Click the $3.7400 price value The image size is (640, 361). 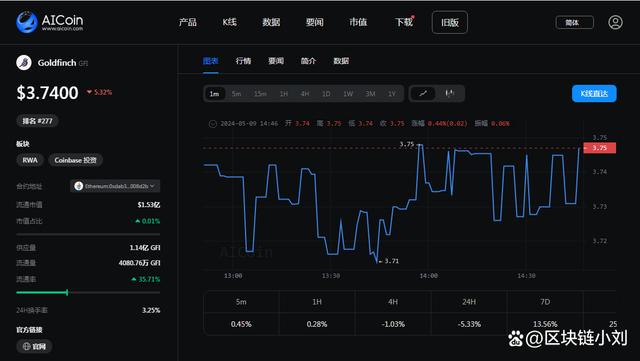coord(47,93)
